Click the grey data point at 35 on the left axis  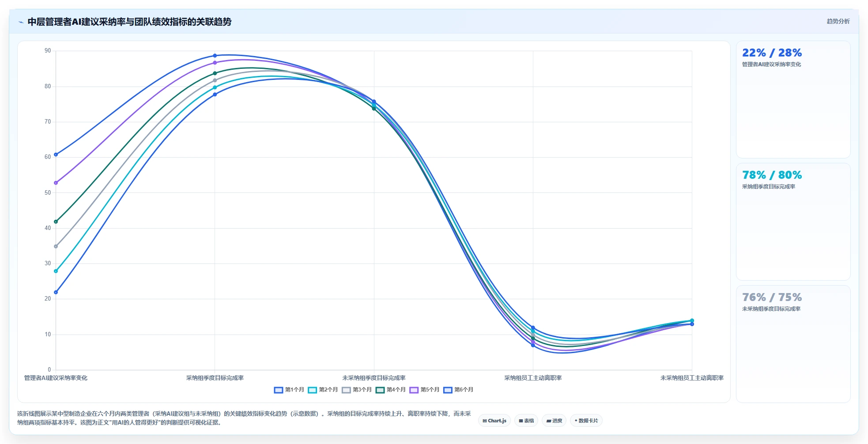[x=56, y=246]
